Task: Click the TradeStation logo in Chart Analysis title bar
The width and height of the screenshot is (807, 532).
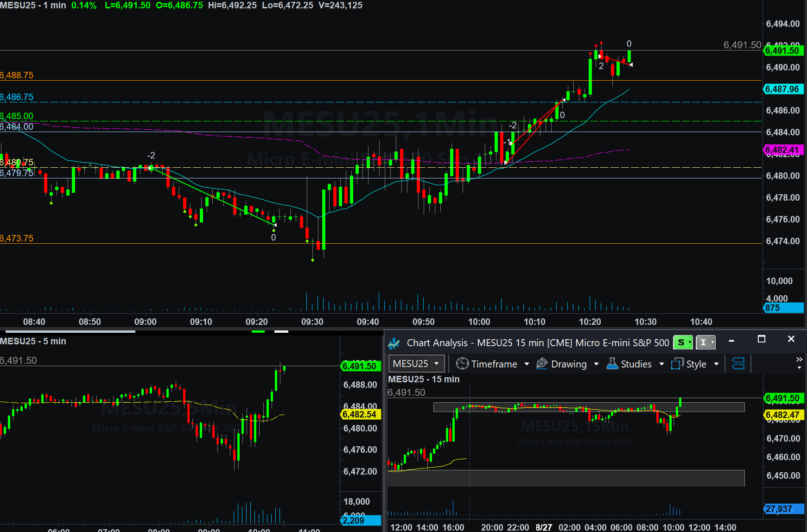Action: click(394, 343)
